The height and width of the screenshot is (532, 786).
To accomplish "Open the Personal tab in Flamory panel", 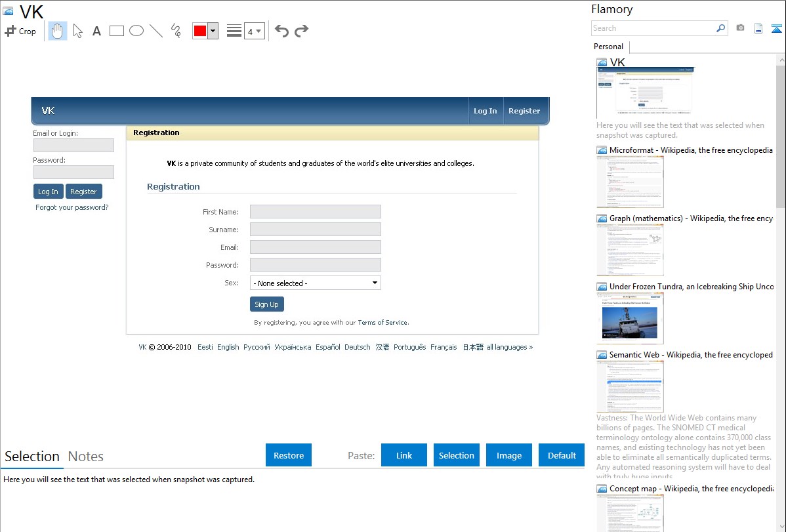I will point(608,47).
